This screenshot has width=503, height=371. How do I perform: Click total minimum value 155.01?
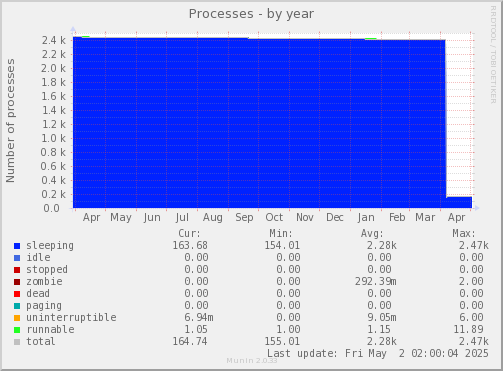[282, 341]
